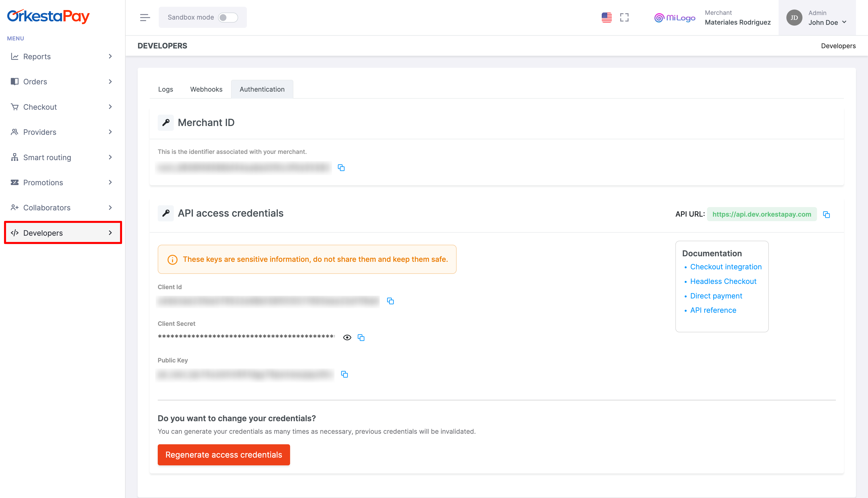The width and height of the screenshot is (868, 498).
Task: Copy the Client Secret
Action: tap(361, 338)
